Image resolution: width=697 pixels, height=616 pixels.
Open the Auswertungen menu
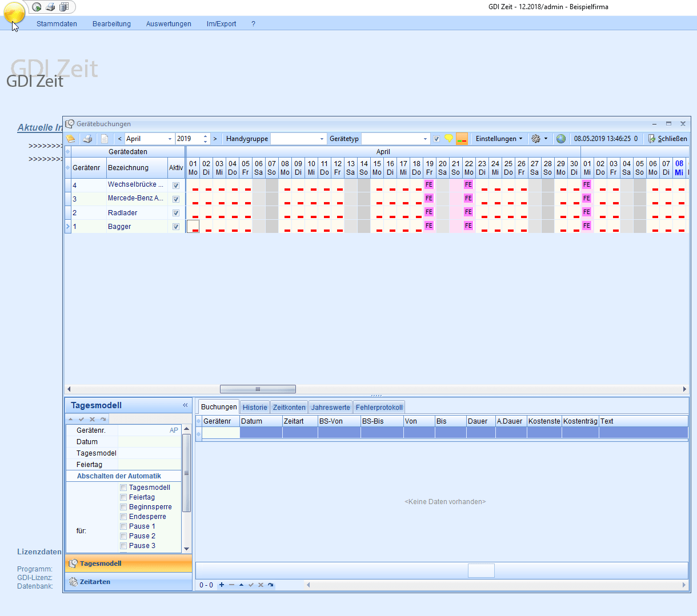pyautogui.click(x=169, y=24)
